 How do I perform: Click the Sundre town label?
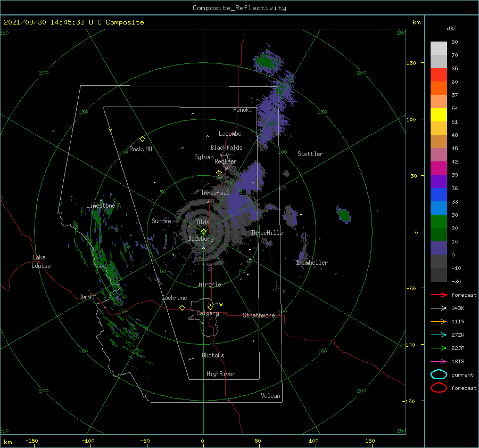tap(161, 221)
